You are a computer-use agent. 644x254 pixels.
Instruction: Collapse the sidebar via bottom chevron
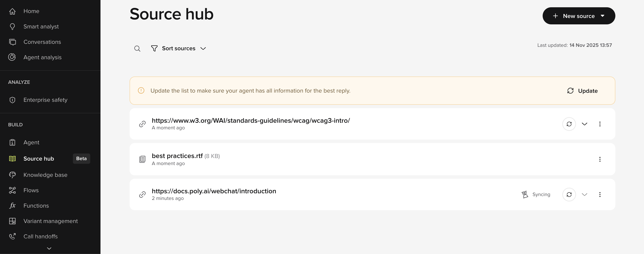tap(49, 248)
